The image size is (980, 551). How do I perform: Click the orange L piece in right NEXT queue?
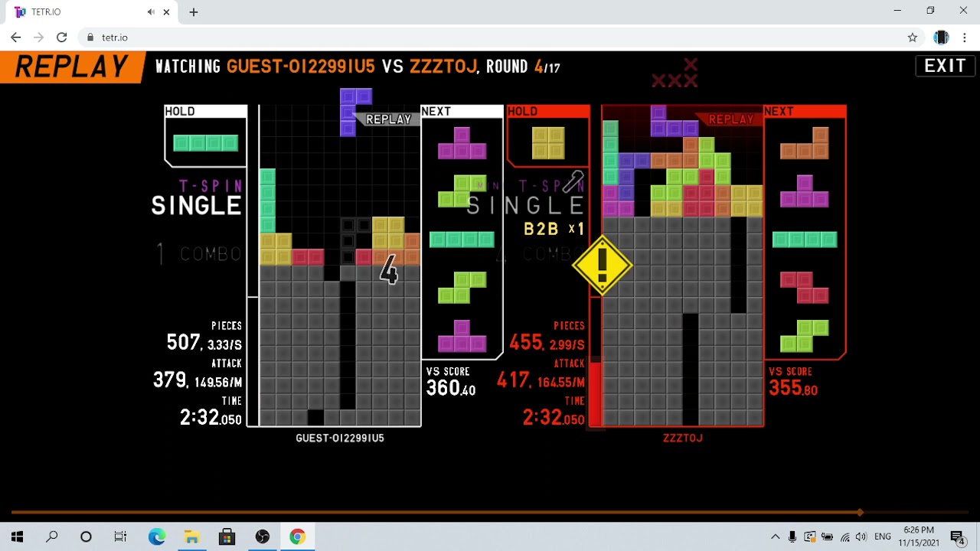[804, 143]
